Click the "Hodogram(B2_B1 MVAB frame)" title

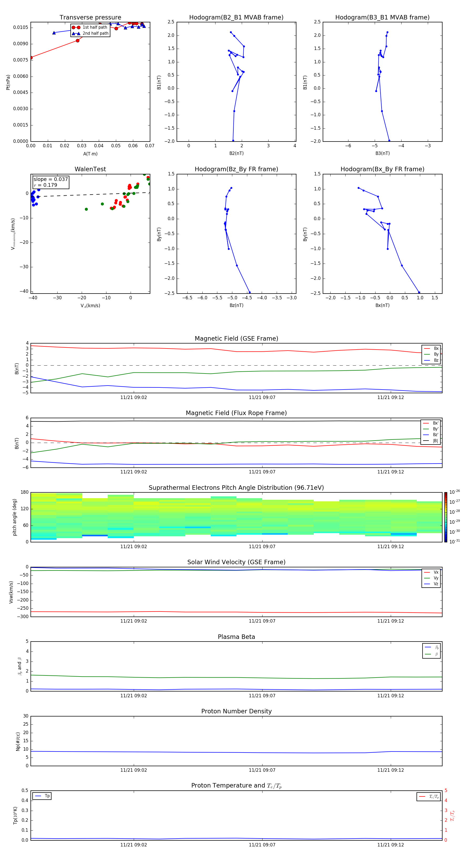click(236, 17)
